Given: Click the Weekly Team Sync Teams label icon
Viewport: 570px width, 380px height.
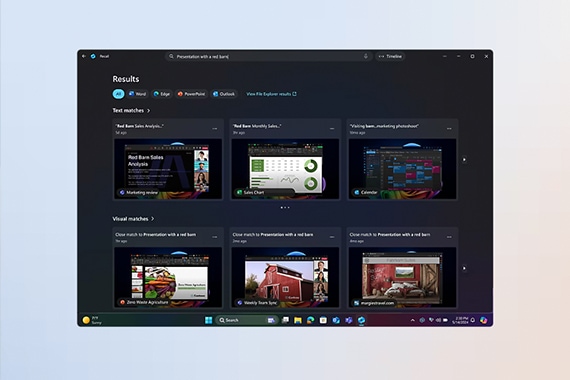Looking at the screenshot, I should click(240, 303).
